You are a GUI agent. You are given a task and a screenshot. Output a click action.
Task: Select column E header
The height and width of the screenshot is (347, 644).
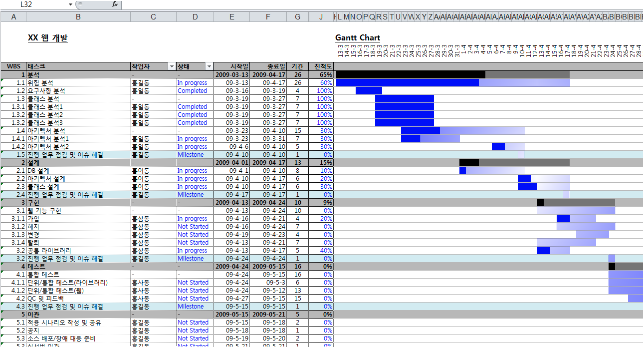tap(232, 17)
